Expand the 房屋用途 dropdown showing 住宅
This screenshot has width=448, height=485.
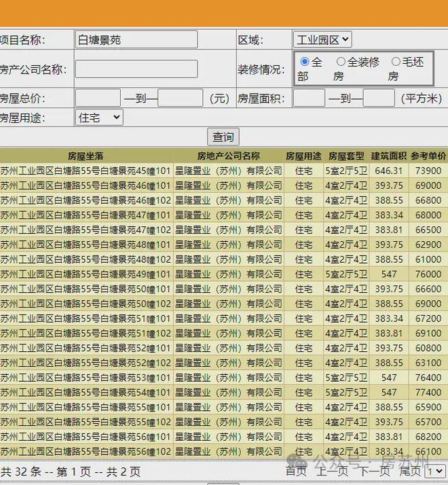(98, 118)
